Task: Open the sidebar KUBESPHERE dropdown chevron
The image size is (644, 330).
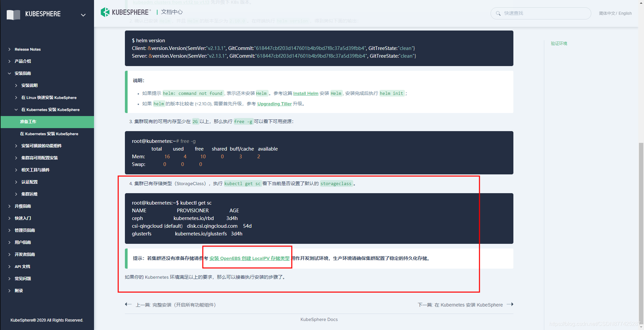Action: click(x=83, y=15)
